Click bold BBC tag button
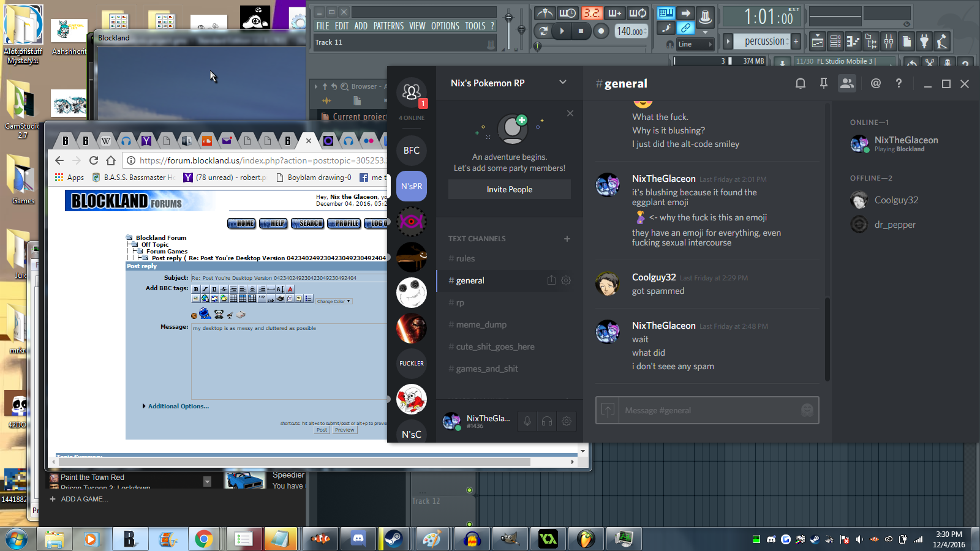 pyautogui.click(x=195, y=289)
